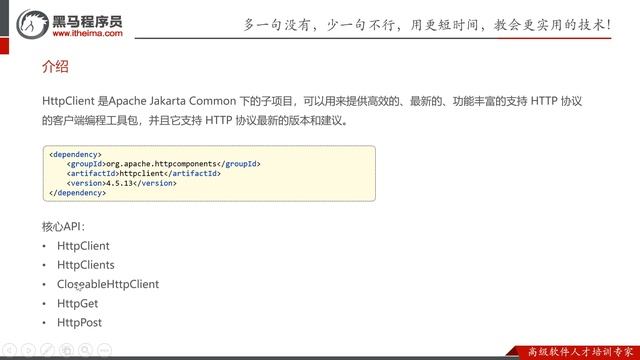Click the opening <dependency> tag
Screen dimensions: 640x360
tap(75, 154)
